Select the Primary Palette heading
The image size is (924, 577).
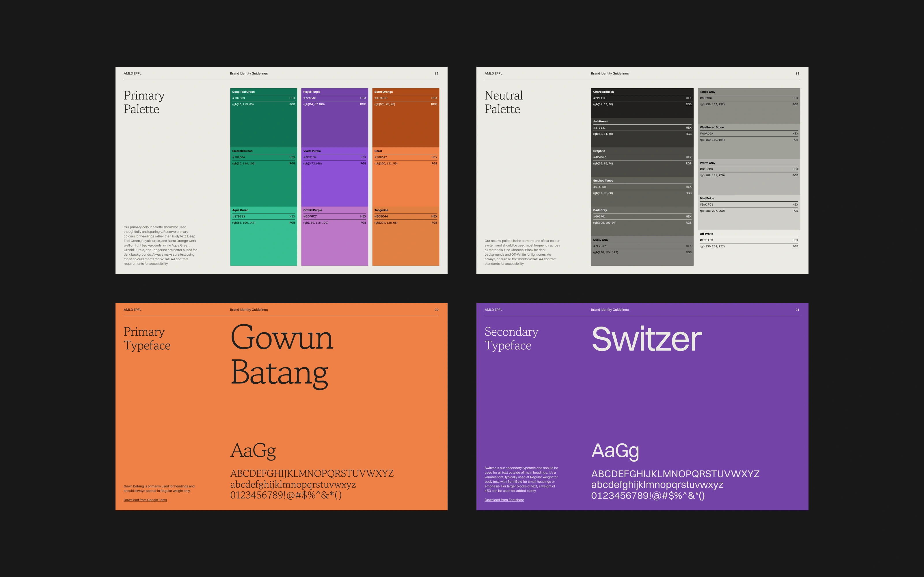[144, 102]
